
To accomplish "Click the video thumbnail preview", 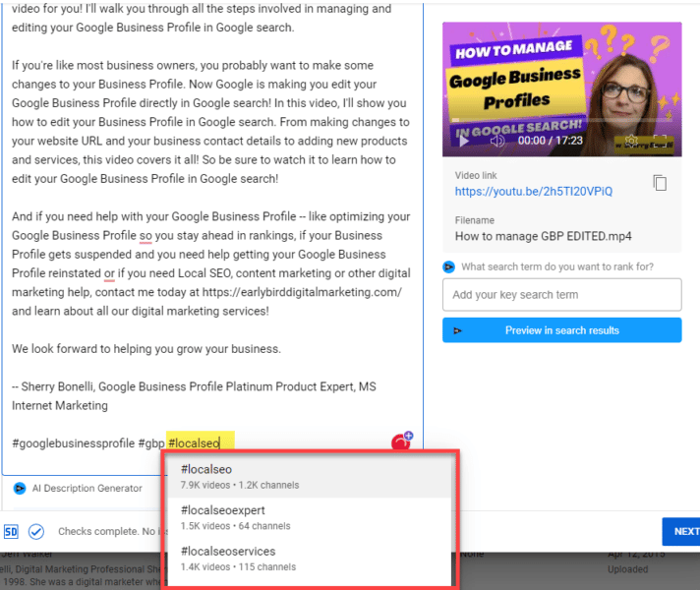I will point(561,89).
